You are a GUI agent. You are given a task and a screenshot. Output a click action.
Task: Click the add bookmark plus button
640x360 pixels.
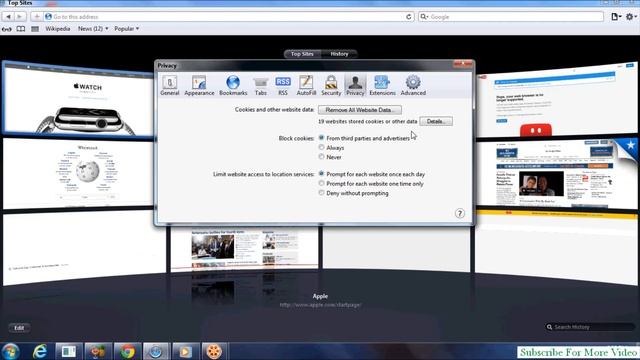pyautogui.click(x=36, y=17)
